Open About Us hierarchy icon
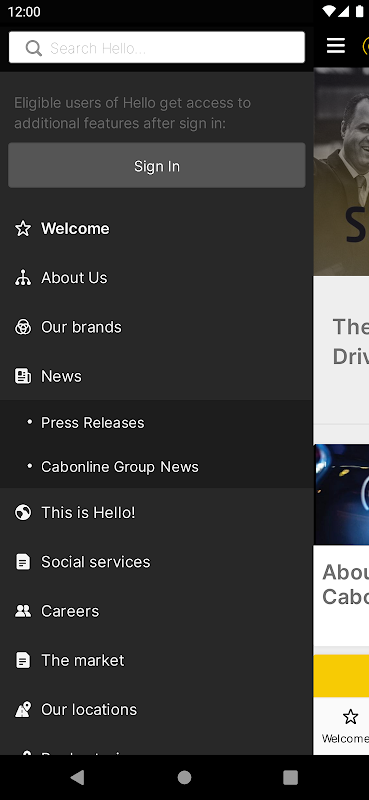This screenshot has height=800, width=369. click(23, 278)
